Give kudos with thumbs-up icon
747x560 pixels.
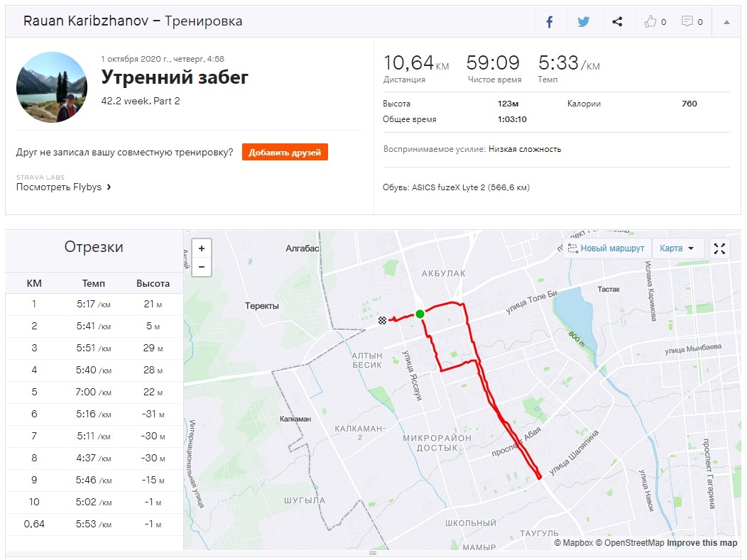[x=654, y=22]
